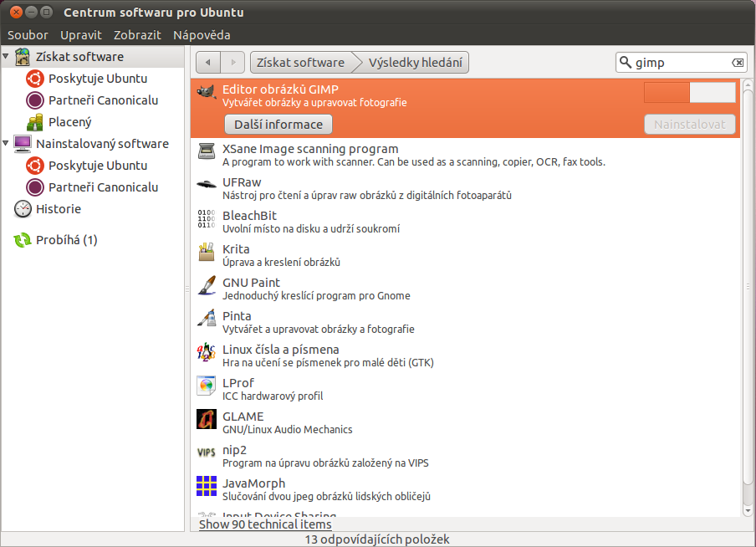Click the Placený coins icon
The width and height of the screenshot is (756, 547).
point(35,122)
